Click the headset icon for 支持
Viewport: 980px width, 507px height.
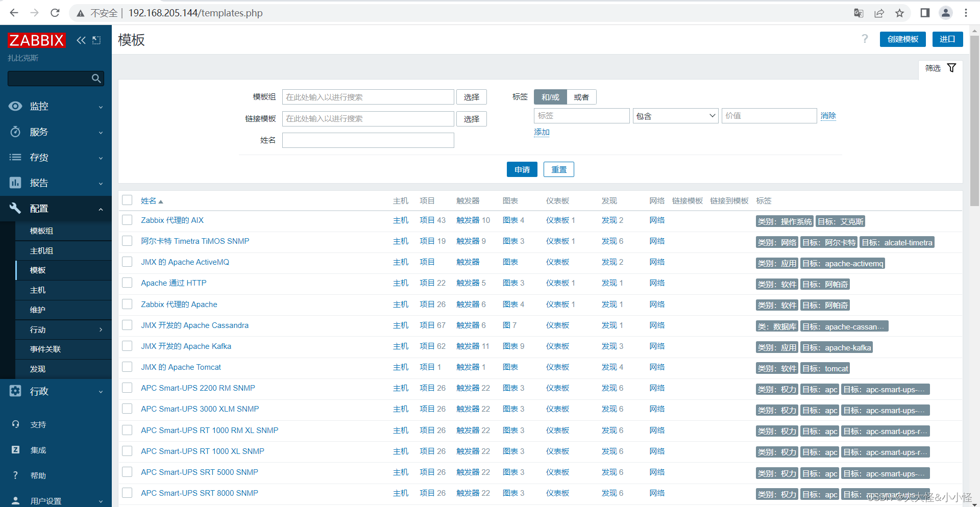click(15, 424)
